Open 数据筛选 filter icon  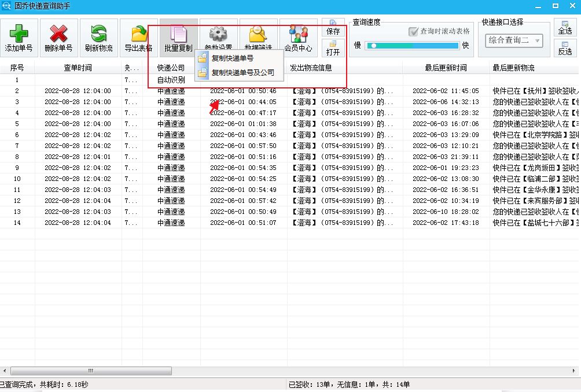(x=258, y=35)
